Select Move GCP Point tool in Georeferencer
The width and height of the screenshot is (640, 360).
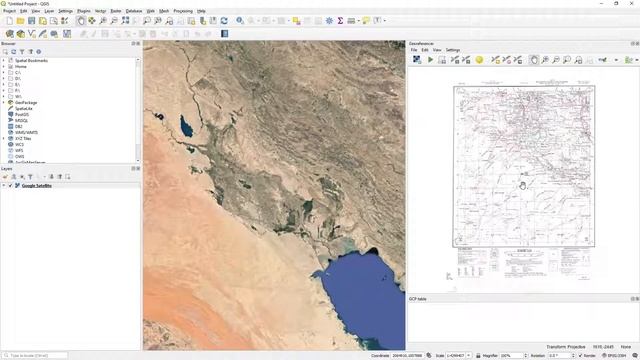(518, 60)
